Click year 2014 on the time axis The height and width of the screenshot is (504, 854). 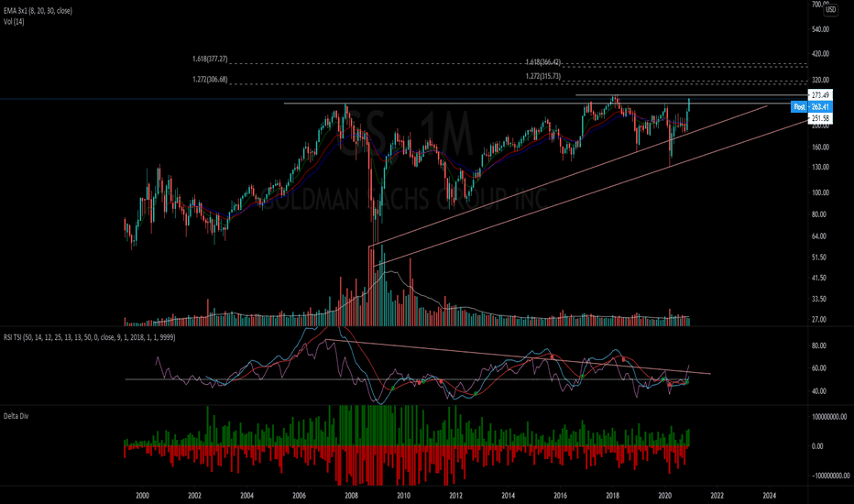pos(509,495)
